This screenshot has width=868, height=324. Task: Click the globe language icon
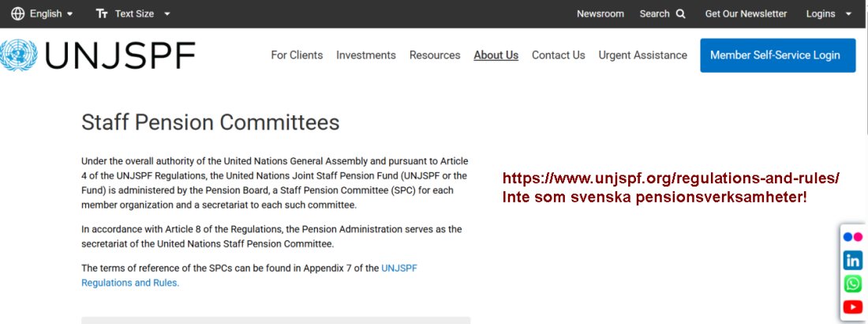(x=17, y=14)
